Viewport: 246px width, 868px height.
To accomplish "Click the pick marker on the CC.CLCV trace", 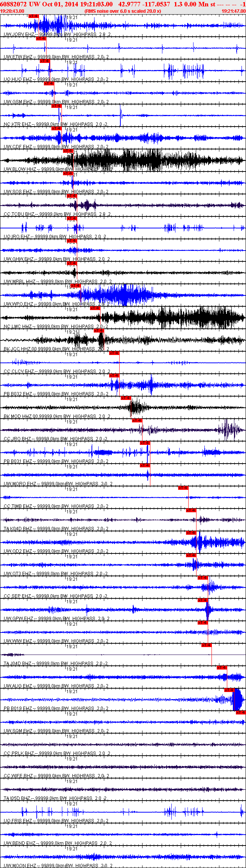I will pyautogui.click(x=114, y=353).
